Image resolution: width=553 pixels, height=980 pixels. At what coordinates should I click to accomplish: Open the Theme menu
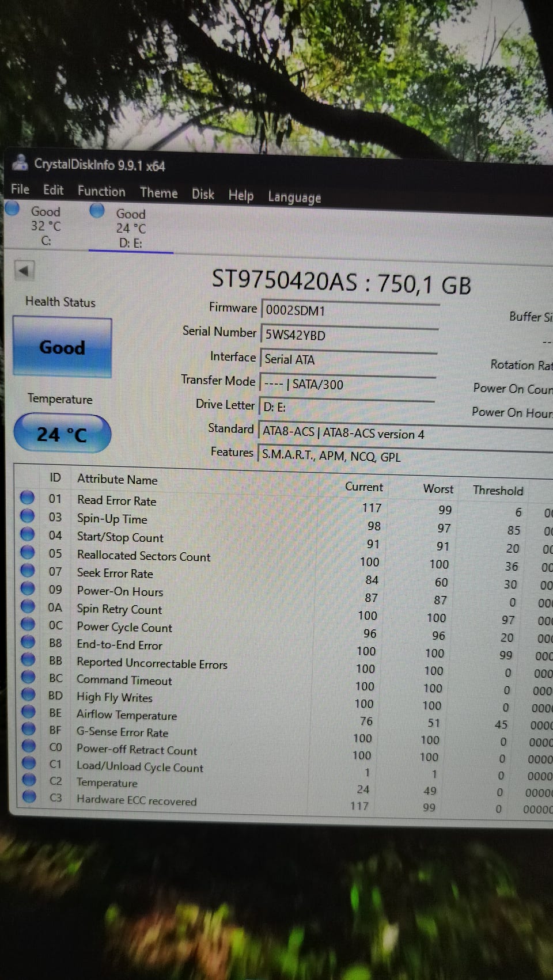(x=158, y=193)
